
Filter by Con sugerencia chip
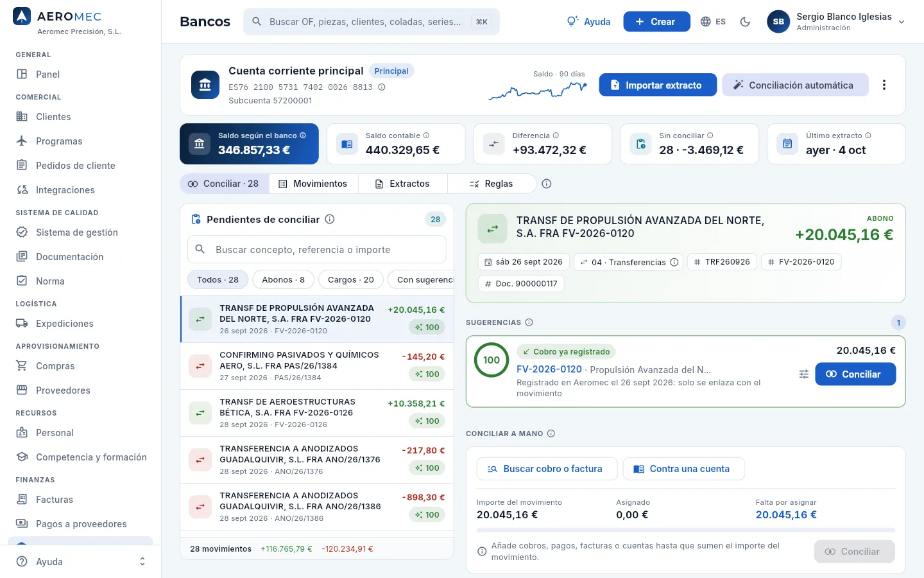421,280
